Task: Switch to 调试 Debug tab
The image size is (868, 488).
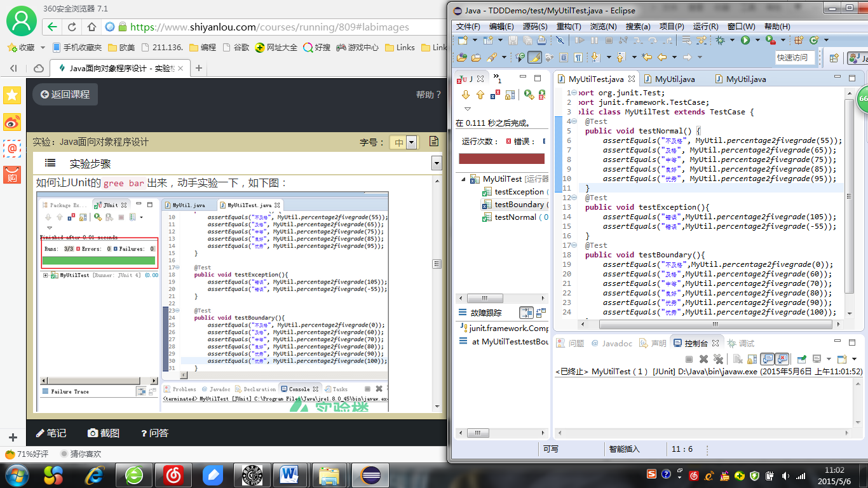Action: point(742,343)
